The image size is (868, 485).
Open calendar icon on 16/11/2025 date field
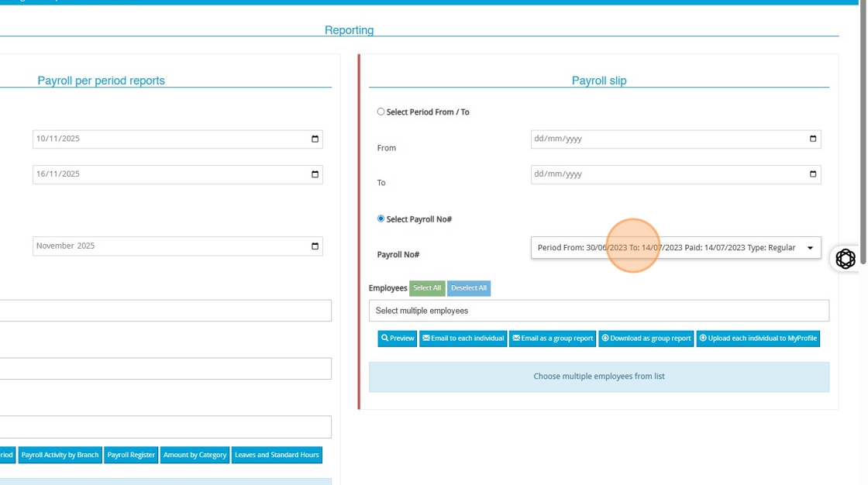(x=315, y=174)
